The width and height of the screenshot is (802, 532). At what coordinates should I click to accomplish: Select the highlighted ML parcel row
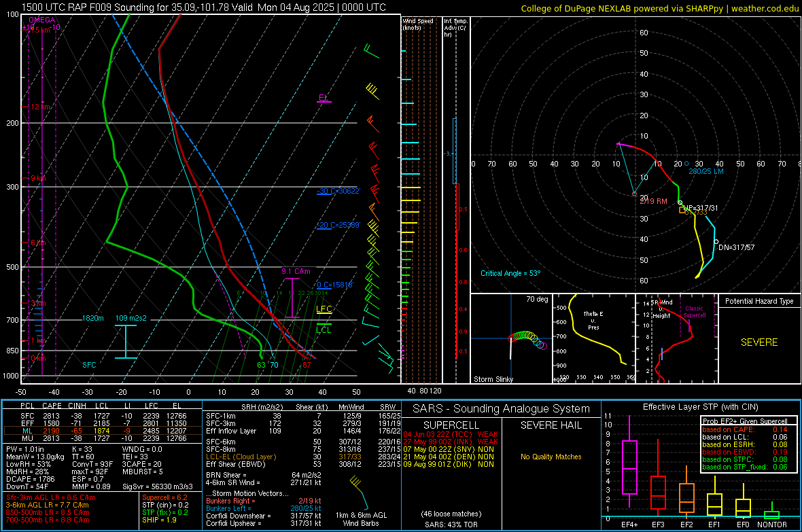[x=103, y=431]
